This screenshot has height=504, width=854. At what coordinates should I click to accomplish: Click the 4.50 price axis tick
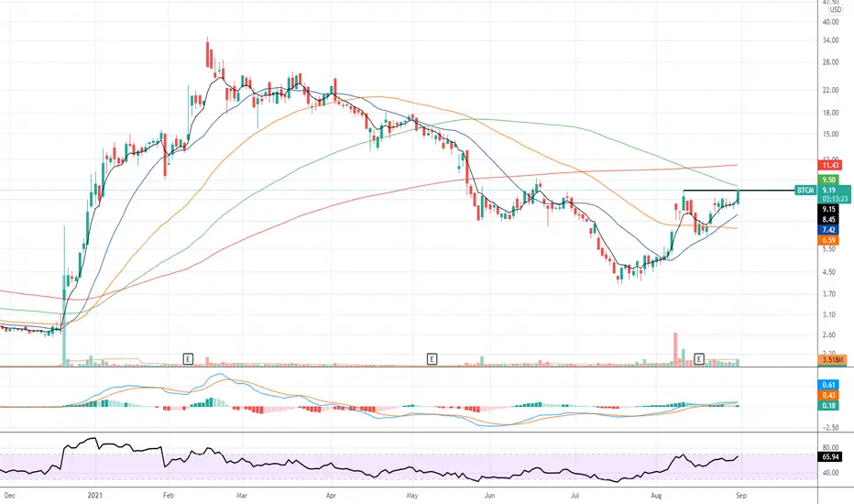[829, 272]
